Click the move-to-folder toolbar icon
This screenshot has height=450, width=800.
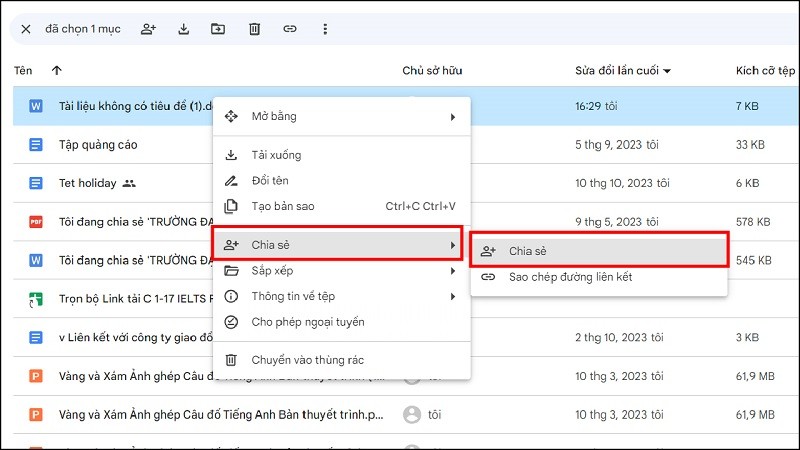[x=218, y=29]
